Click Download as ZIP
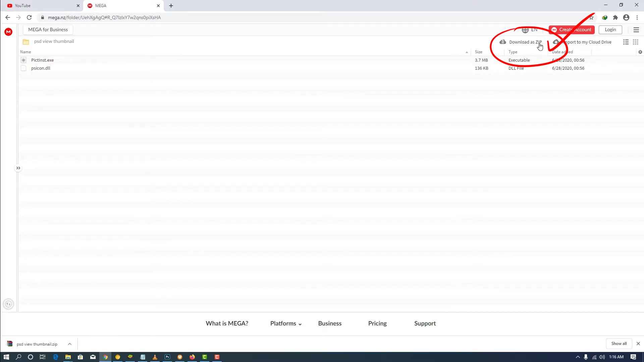The image size is (644, 362). click(521, 42)
